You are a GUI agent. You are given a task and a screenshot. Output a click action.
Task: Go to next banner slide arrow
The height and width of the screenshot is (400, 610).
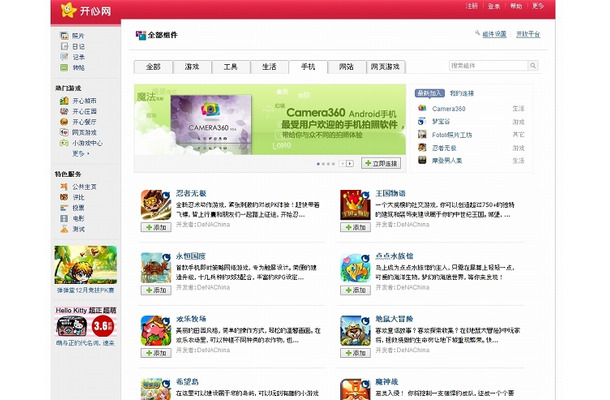point(350,164)
